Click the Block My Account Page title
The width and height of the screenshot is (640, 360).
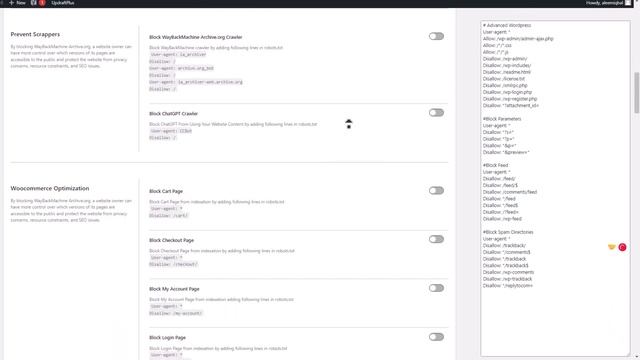click(x=174, y=289)
